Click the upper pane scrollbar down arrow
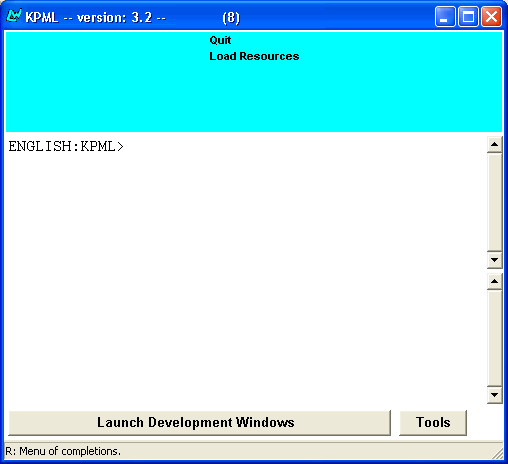This screenshot has height=464, width=508. (494, 260)
